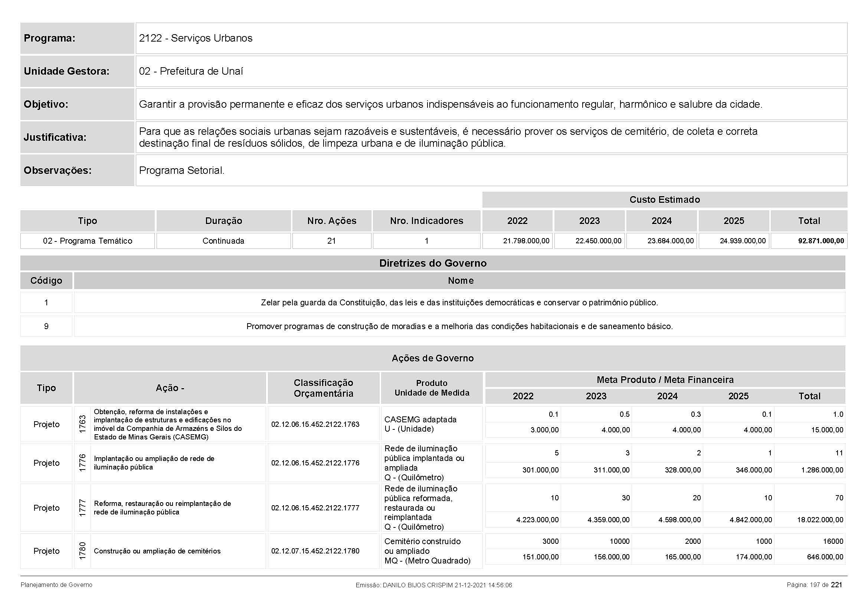Click 'CASEMG adaptada' product cell
Viewport: 868px width, 614px height.
pos(420,419)
